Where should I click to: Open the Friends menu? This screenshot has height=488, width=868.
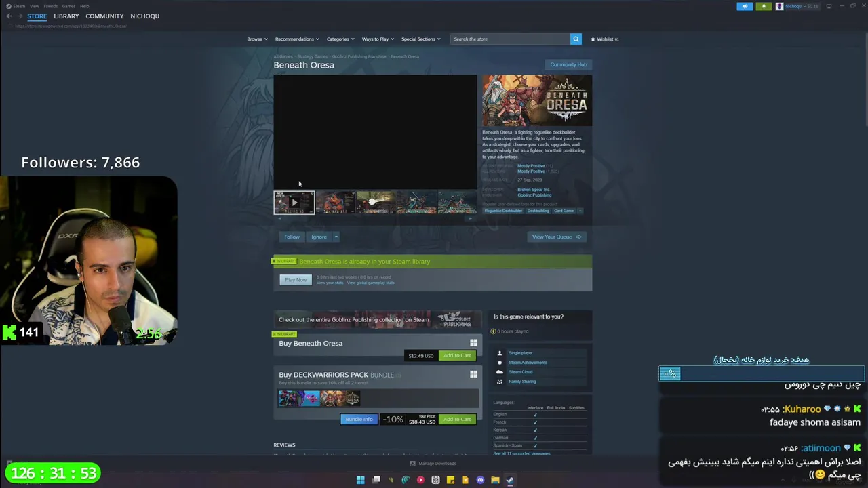pos(51,6)
